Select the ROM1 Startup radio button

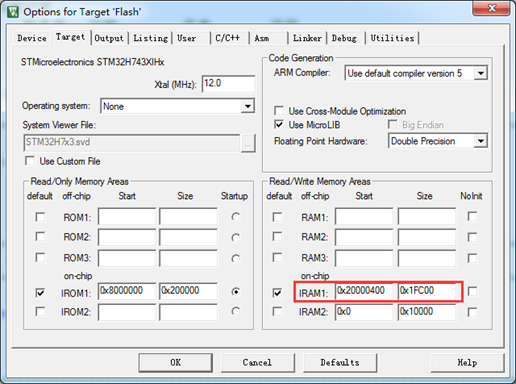[x=235, y=217]
